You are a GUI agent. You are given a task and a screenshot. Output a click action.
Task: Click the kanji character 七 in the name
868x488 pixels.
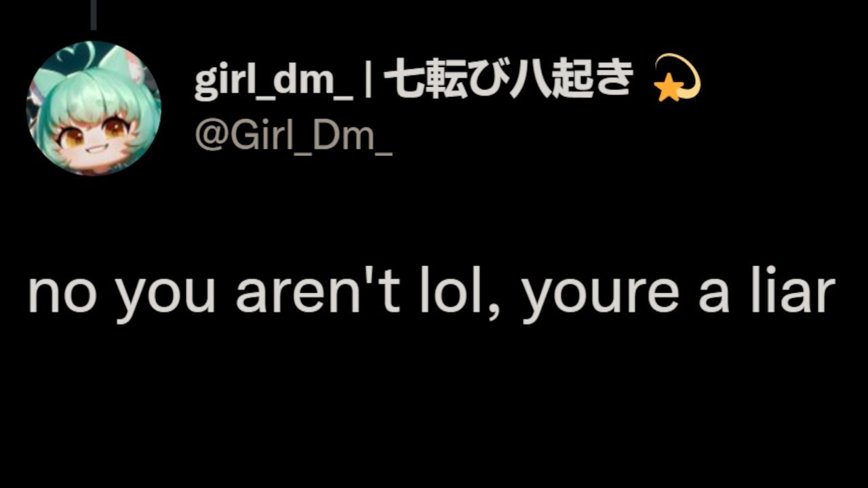tap(404, 79)
